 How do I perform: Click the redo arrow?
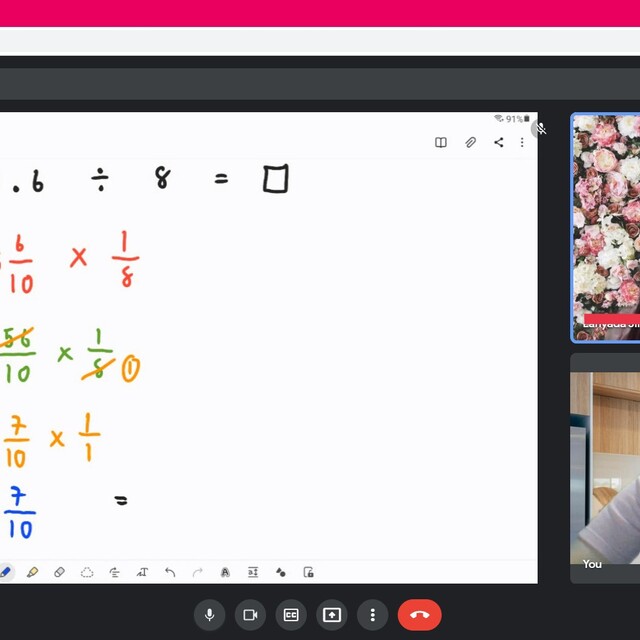tap(197, 572)
